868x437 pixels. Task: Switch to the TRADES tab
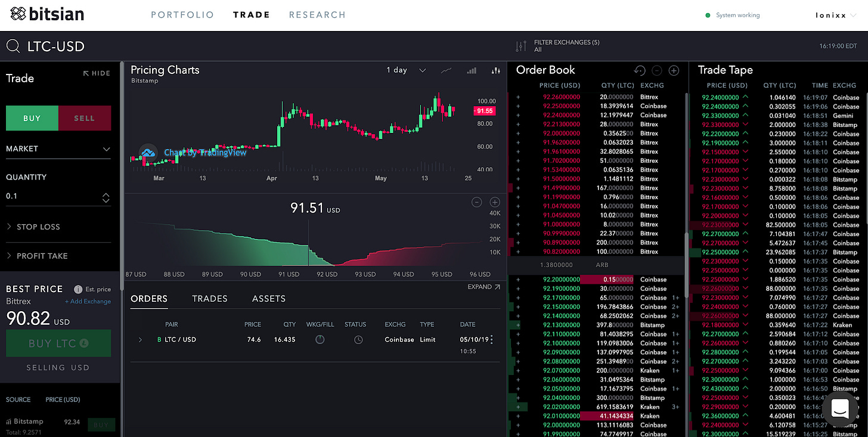(x=210, y=299)
